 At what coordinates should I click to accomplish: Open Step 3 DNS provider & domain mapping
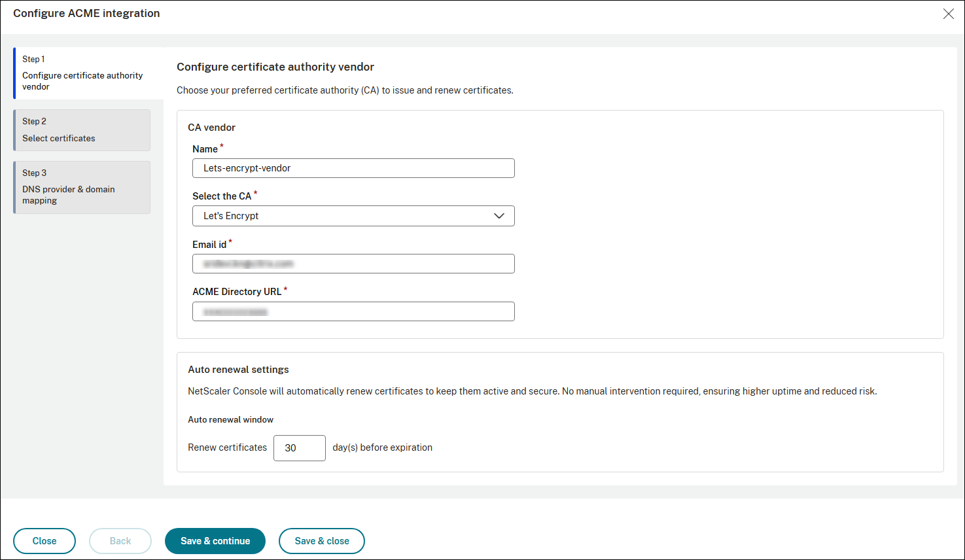click(82, 187)
